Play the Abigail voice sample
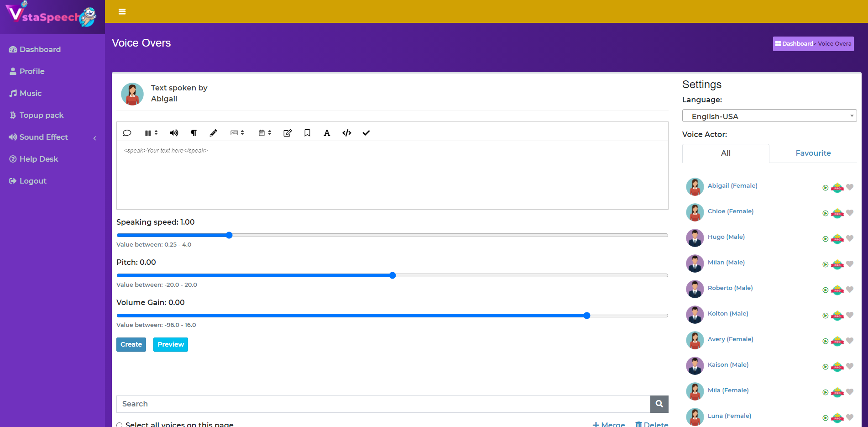The height and width of the screenshot is (427, 868). tap(825, 188)
